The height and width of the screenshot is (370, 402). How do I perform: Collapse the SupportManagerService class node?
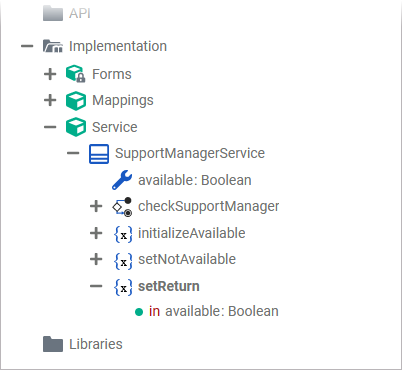[73, 153]
